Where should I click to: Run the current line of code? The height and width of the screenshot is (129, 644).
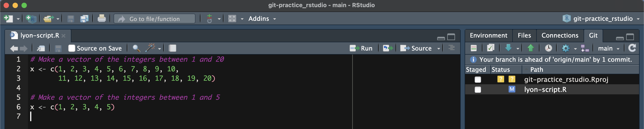(361, 48)
